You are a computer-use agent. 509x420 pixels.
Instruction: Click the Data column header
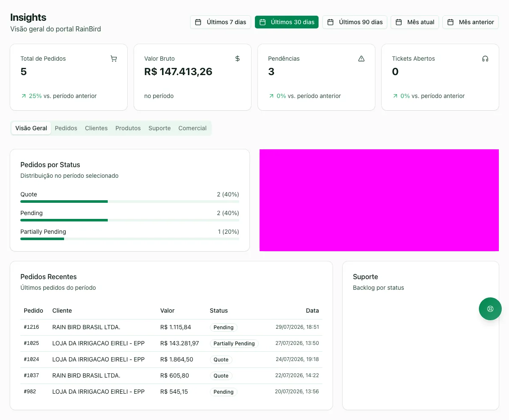[313, 311]
